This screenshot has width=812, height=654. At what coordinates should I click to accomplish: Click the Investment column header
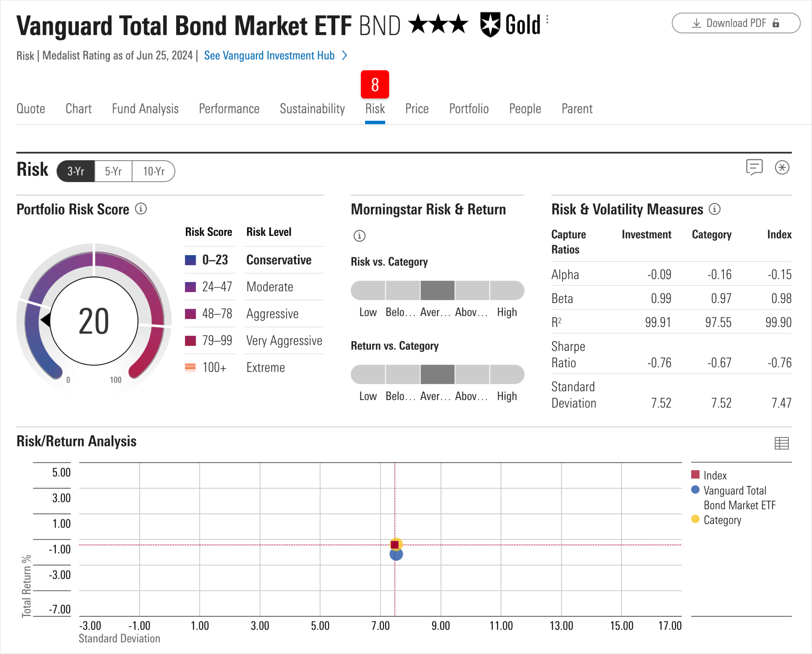(x=646, y=234)
